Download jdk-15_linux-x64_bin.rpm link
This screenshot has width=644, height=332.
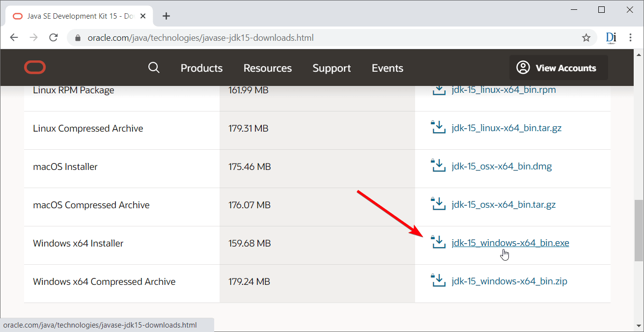pyautogui.click(x=504, y=90)
